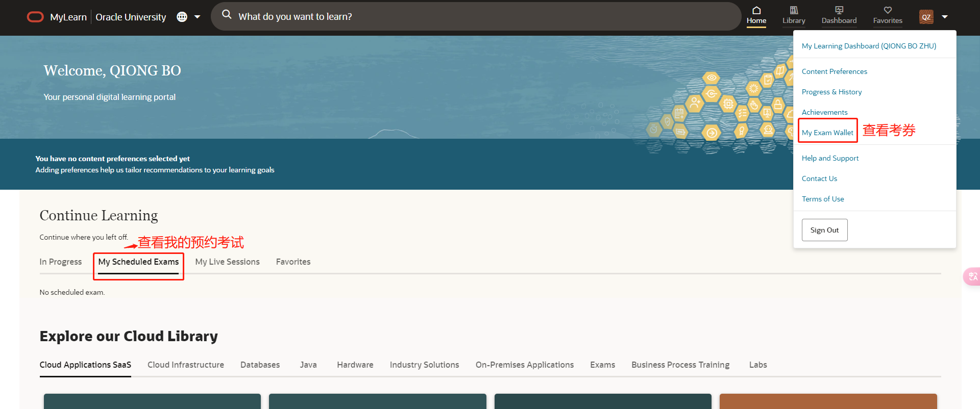The width and height of the screenshot is (980, 409).
Task: Select Help and Support menu entry
Action: 830,158
